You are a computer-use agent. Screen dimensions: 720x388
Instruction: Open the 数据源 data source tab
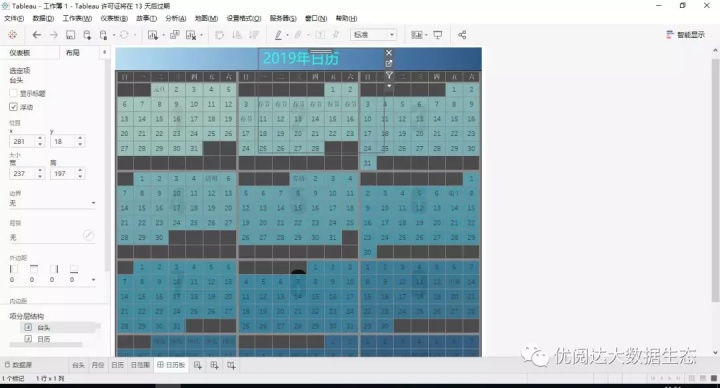coord(18,365)
